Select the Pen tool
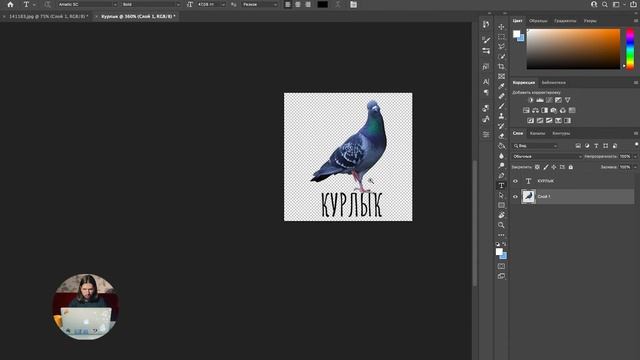Image resolution: width=640 pixels, height=360 pixels. (501, 176)
